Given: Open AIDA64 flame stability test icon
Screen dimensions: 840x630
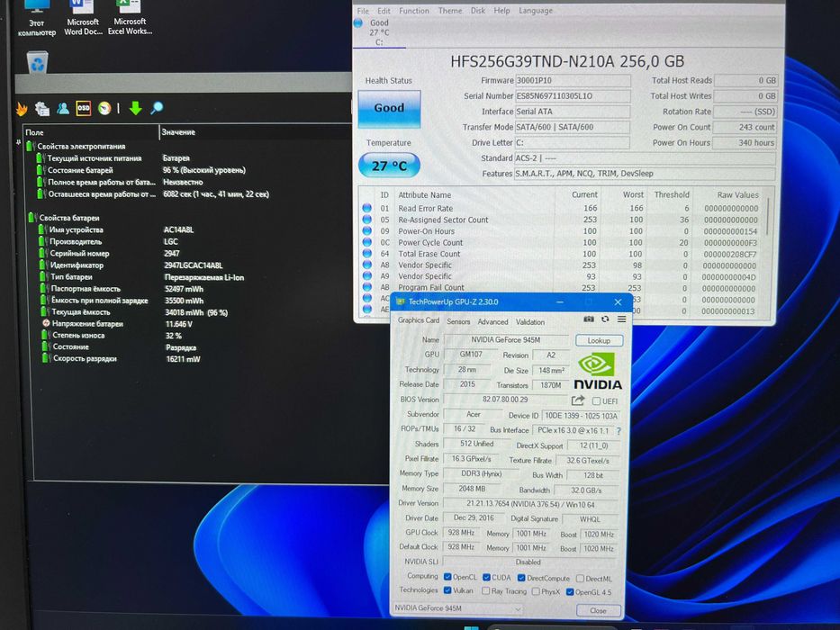Looking at the screenshot, I should 22,109.
